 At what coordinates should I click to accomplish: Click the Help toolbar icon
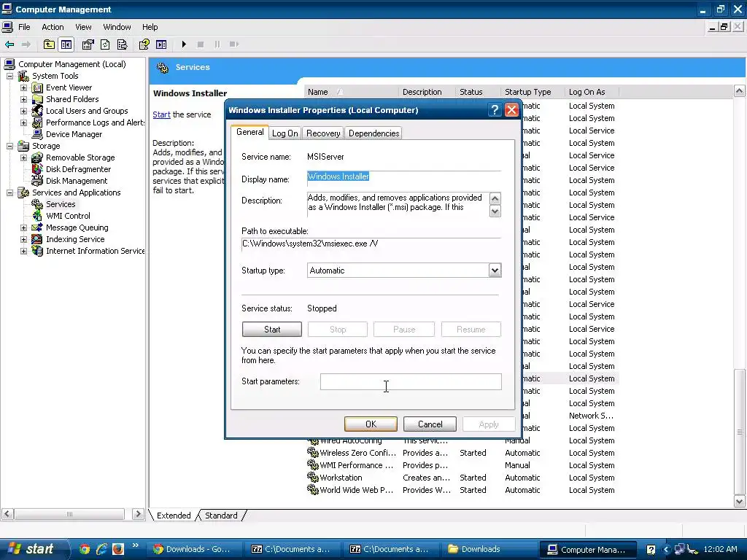(144, 44)
